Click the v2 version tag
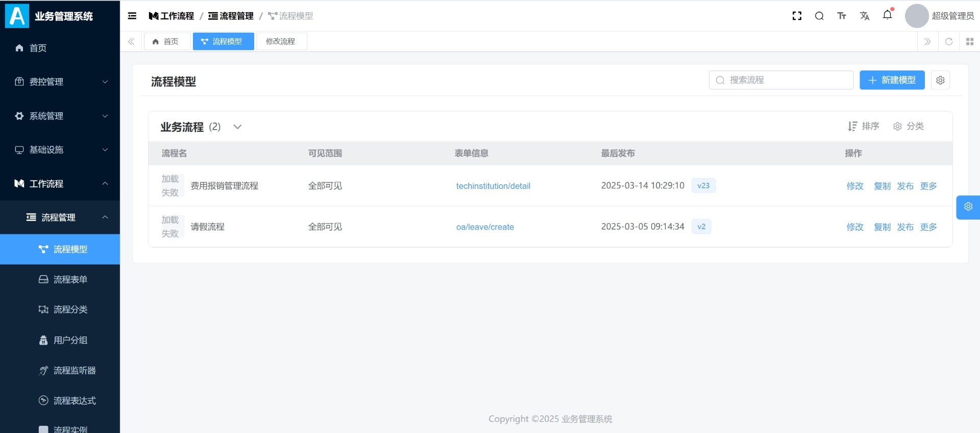980x433 pixels. (701, 226)
